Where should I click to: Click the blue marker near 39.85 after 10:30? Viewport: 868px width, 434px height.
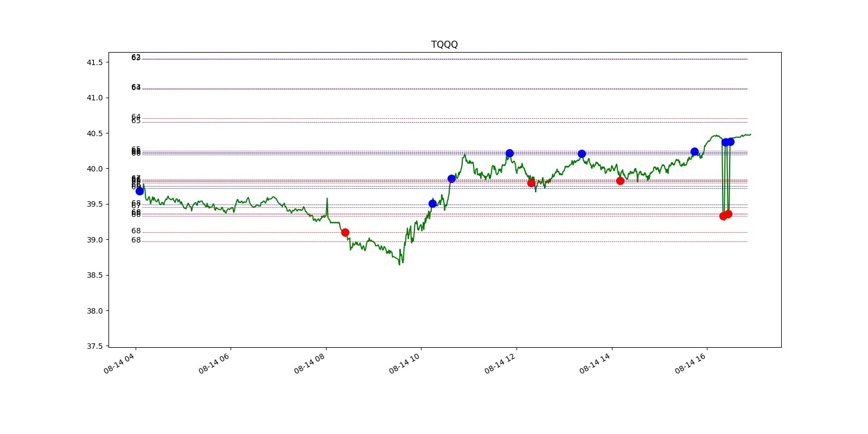pos(451,178)
